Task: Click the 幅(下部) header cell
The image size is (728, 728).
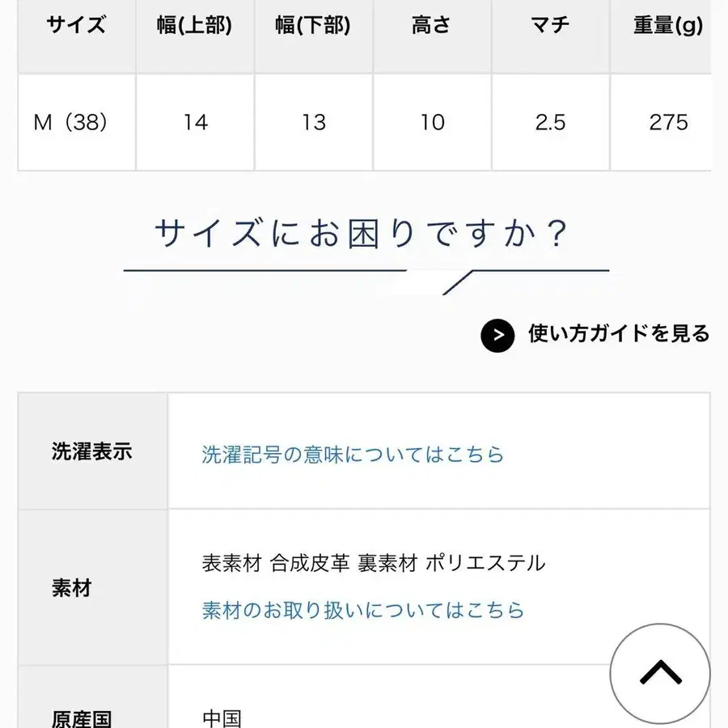Action: click(314, 26)
